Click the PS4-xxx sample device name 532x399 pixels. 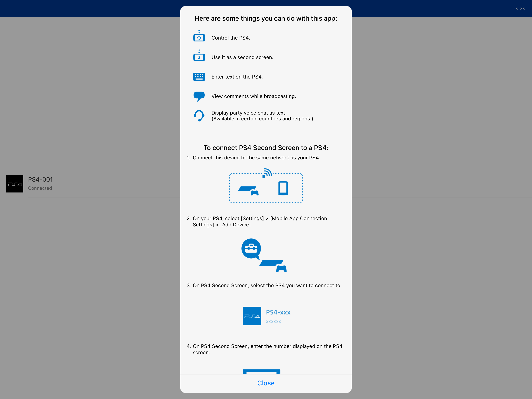278,312
